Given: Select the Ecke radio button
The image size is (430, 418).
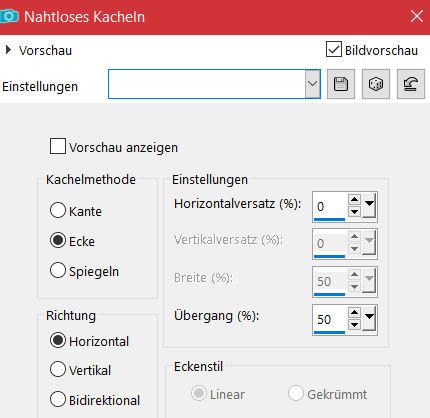Looking at the screenshot, I should 58,240.
